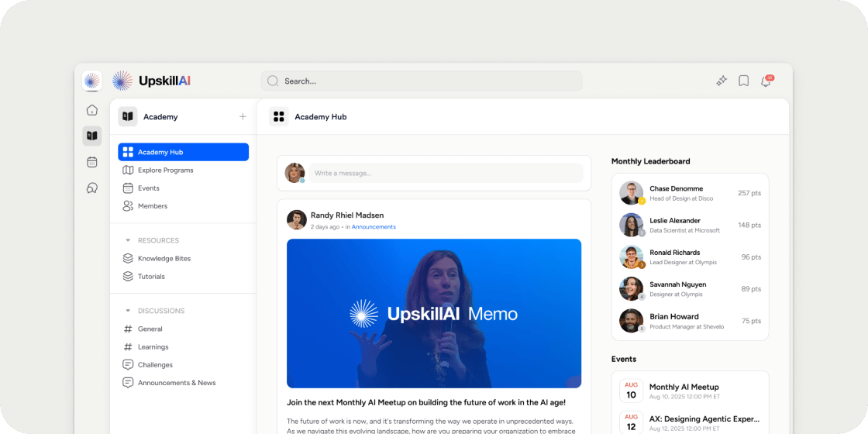Click the plus icon next to Academy
The height and width of the screenshot is (434, 868).
pyautogui.click(x=243, y=117)
